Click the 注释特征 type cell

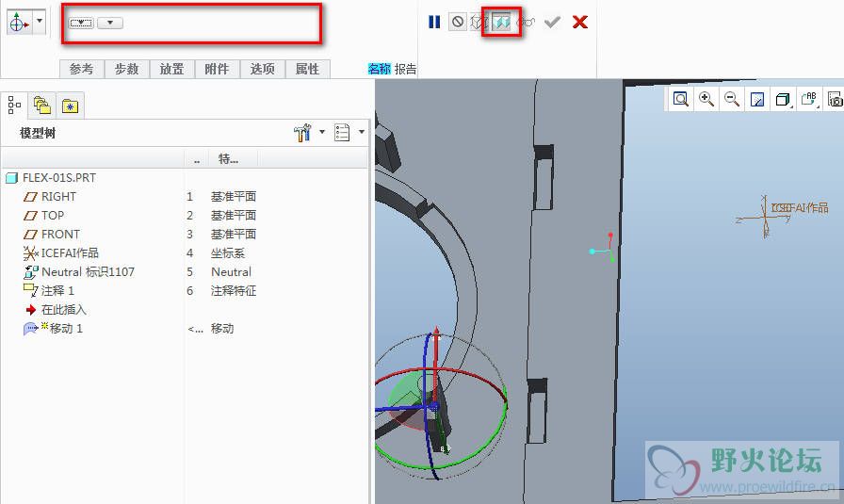click(x=233, y=291)
